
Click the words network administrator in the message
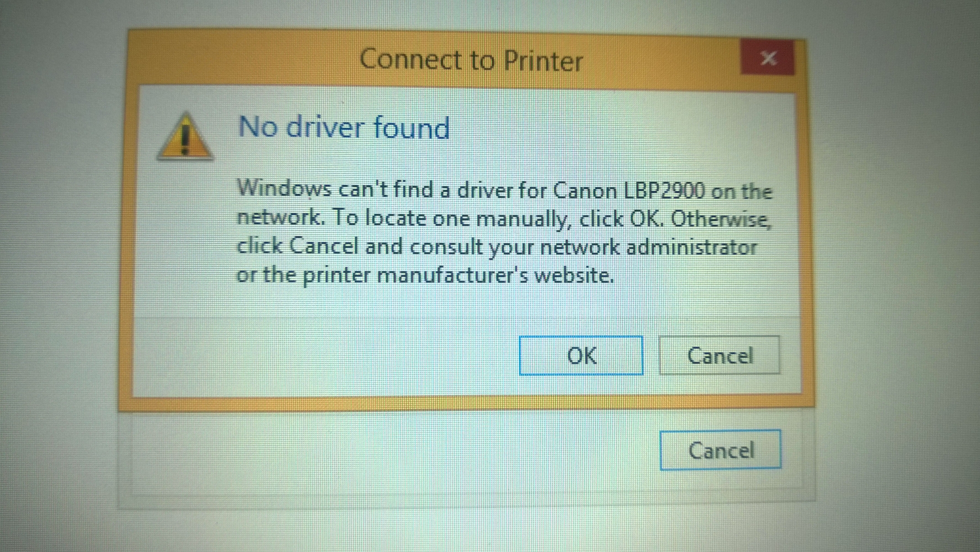point(648,247)
